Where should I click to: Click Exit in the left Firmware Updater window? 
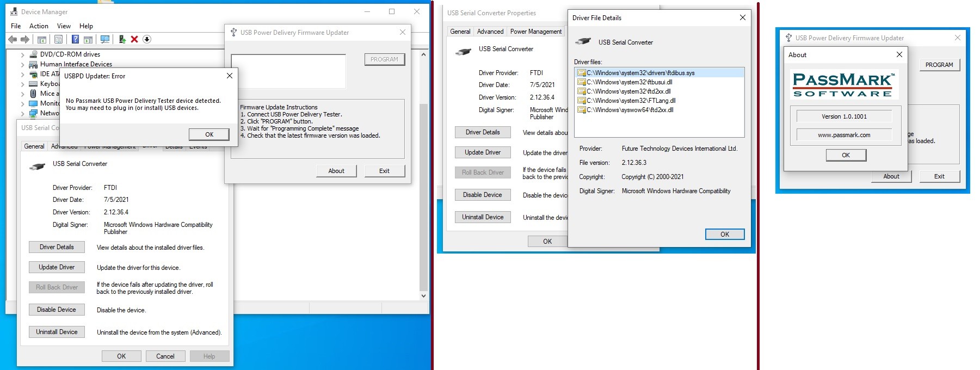(x=384, y=171)
